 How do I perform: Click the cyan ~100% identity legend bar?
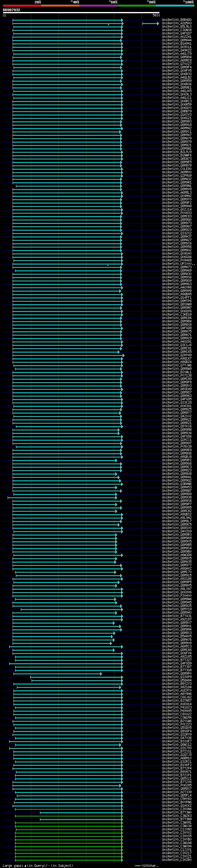(175, 6)
